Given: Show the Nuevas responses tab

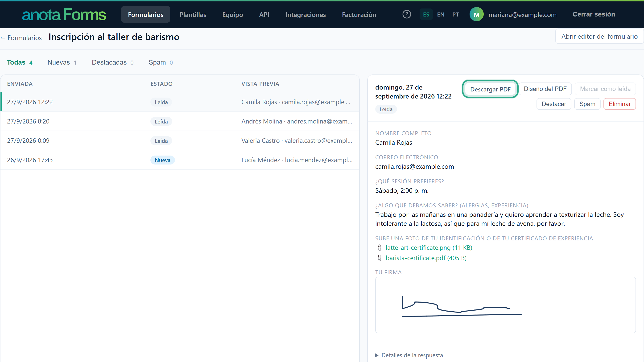Looking at the screenshot, I should pos(62,62).
